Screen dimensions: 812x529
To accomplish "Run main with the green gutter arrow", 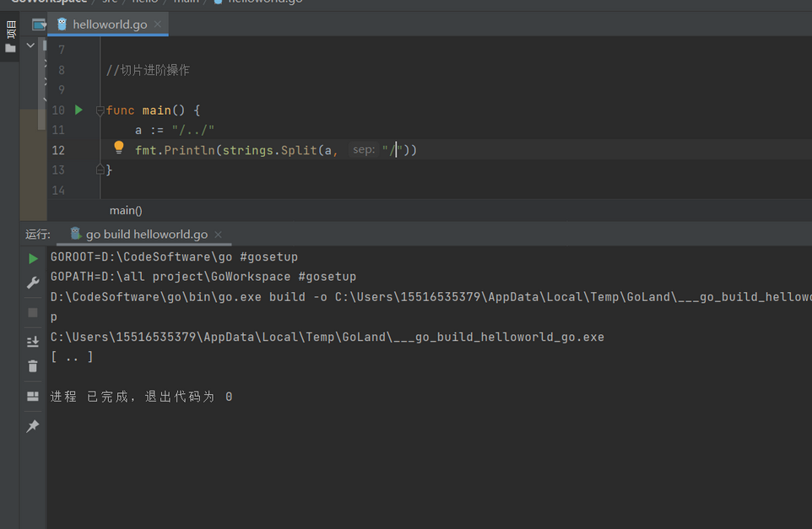I will point(78,110).
